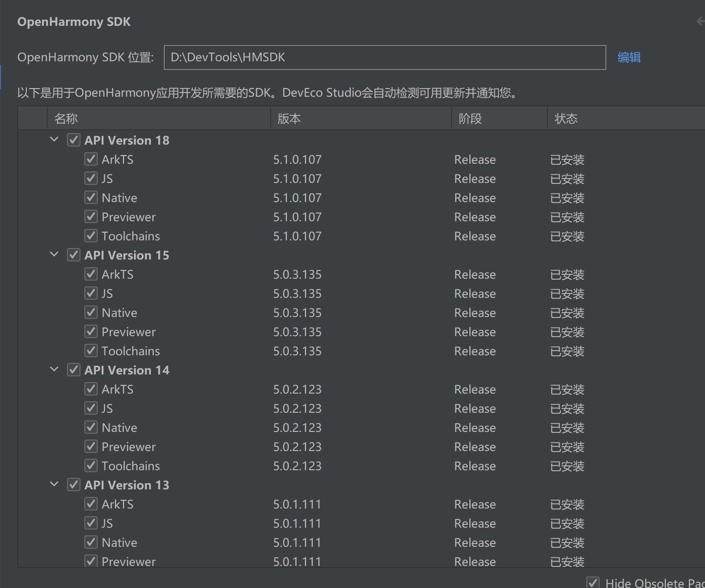Click the Toolchains label under API Version 14
Viewport: 705px width, 588px height.
click(131, 466)
